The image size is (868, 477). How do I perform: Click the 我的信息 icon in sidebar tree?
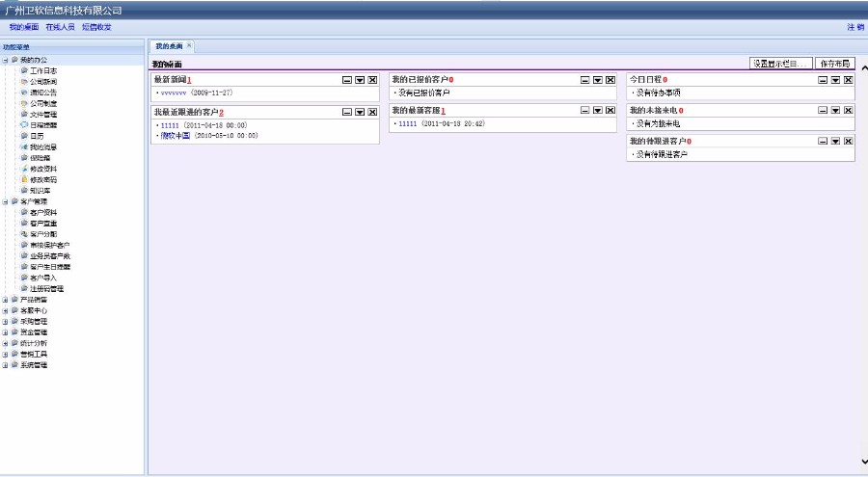24,146
